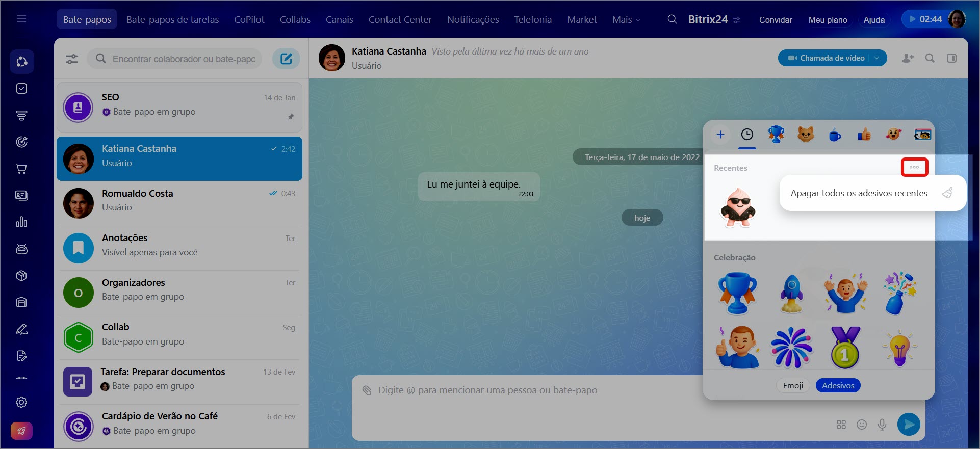980x449 pixels.
Task: Click the Meu plano link
Action: (828, 20)
